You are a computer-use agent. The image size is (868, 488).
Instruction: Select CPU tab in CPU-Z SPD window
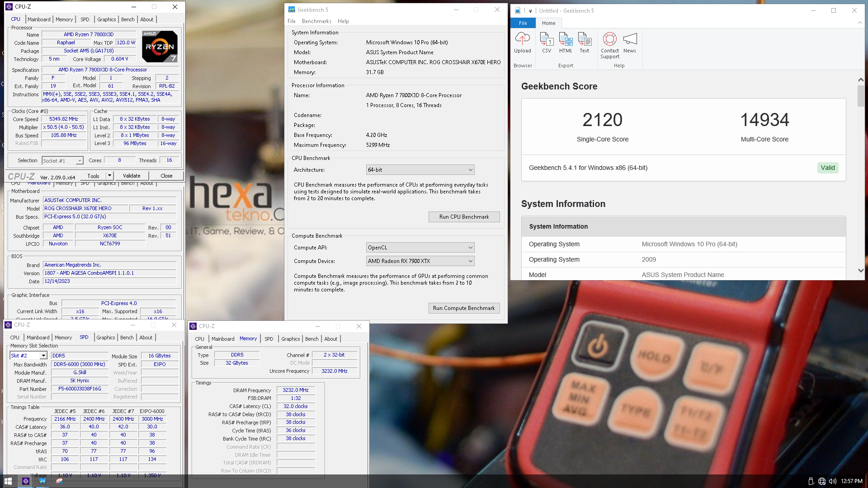click(x=15, y=338)
